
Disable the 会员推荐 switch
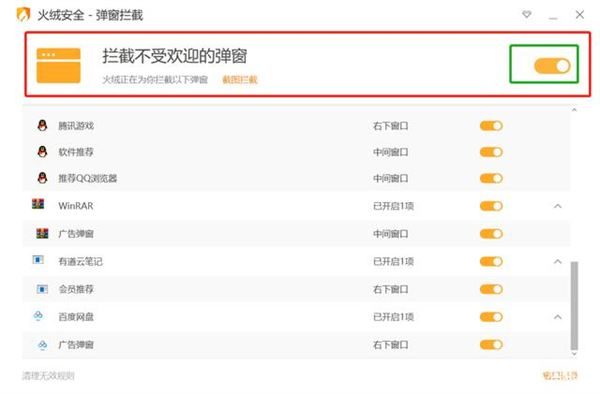tap(491, 289)
